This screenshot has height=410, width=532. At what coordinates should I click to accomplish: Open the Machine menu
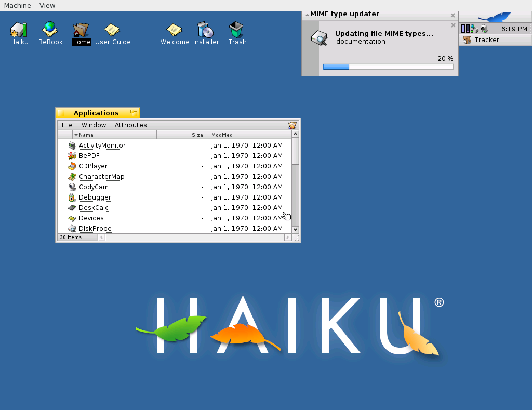click(x=17, y=5)
